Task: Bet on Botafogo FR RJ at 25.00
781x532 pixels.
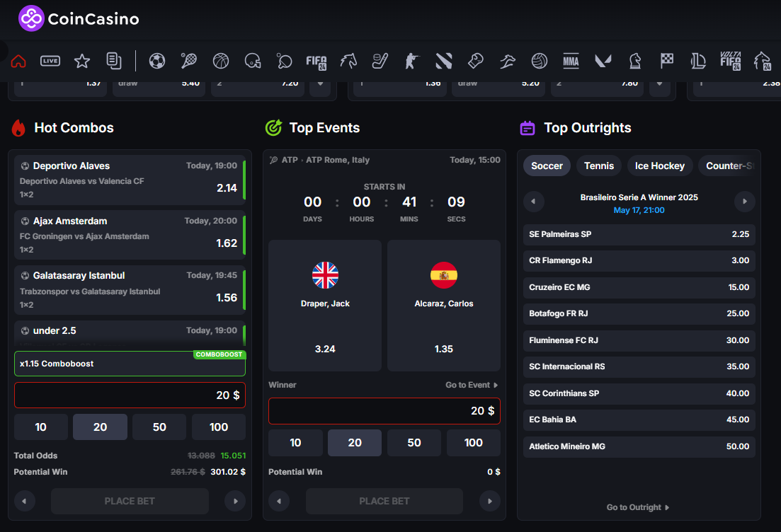Action: click(639, 313)
